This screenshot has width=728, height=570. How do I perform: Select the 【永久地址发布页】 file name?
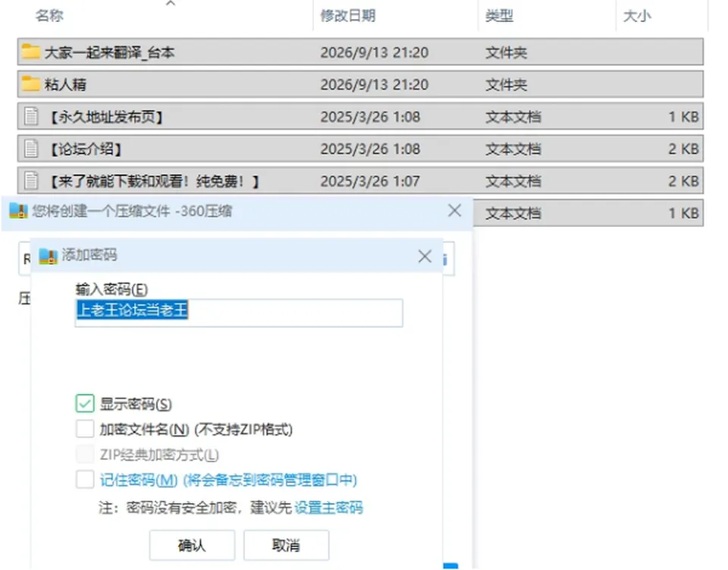(x=105, y=117)
